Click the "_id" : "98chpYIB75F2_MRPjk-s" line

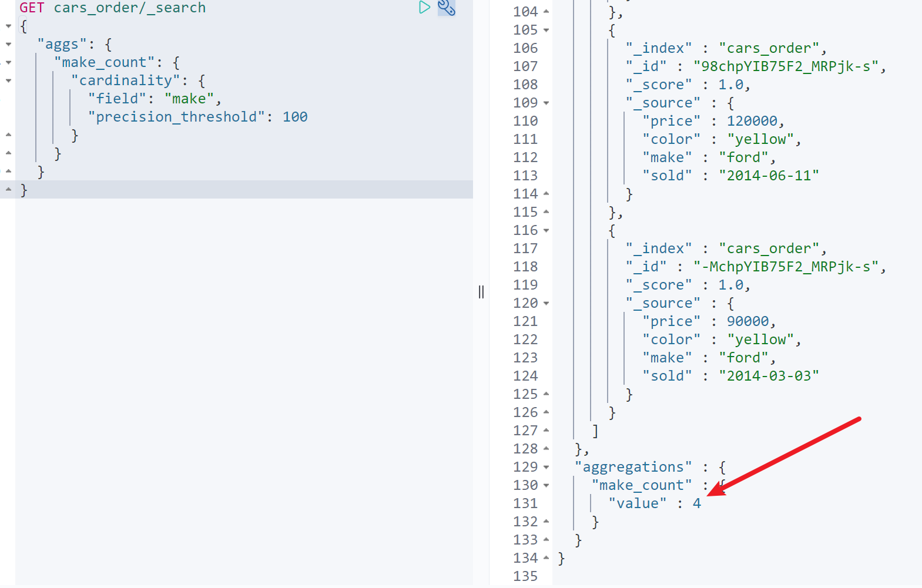pyautogui.click(x=756, y=66)
